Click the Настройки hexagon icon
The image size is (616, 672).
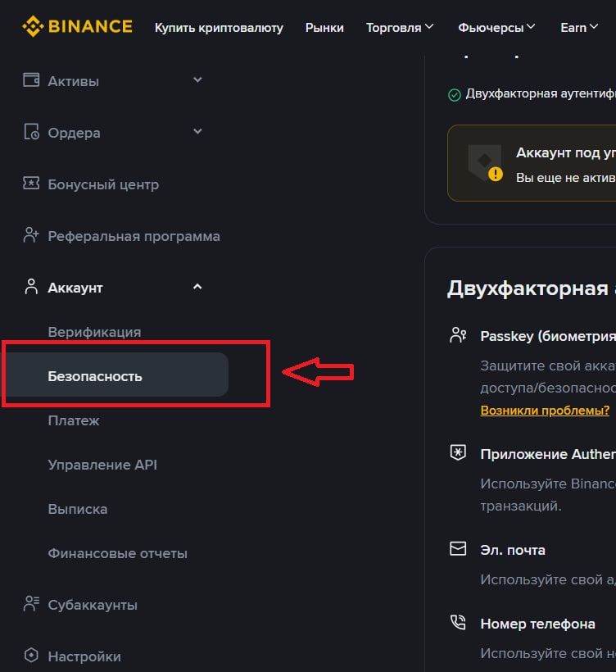(32, 656)
